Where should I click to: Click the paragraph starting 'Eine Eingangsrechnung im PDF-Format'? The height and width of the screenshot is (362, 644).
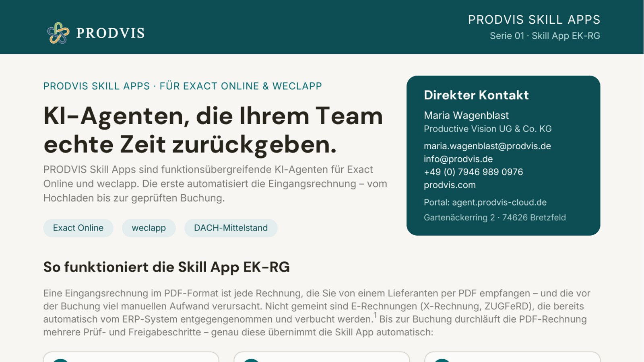317,313
